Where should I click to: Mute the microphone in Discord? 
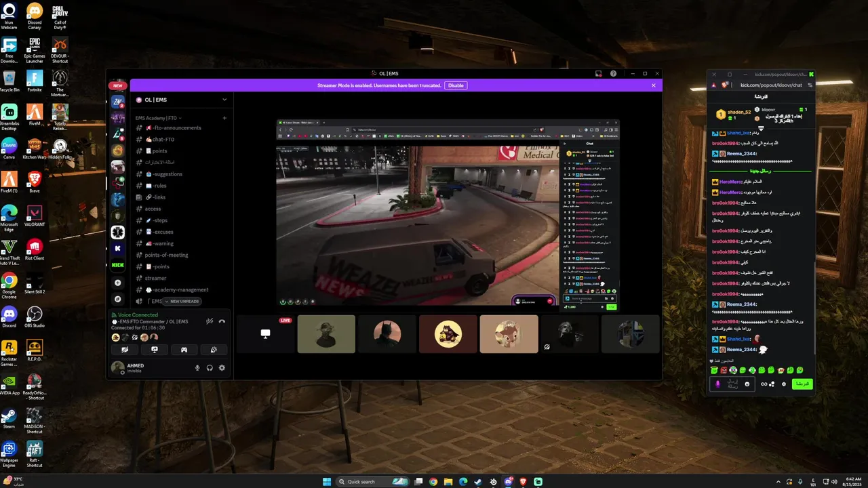click(x=197, y=368)
